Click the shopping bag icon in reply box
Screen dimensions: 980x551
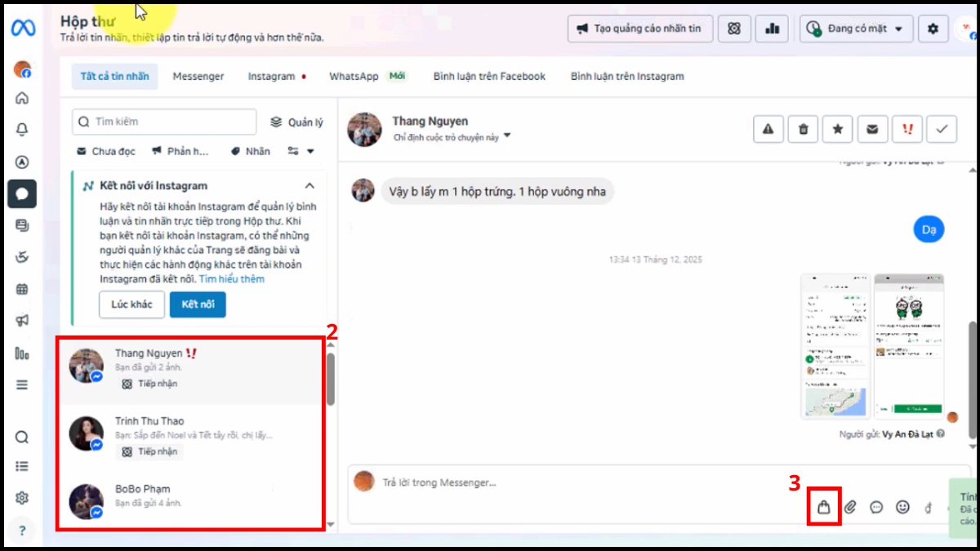(823, 507)
